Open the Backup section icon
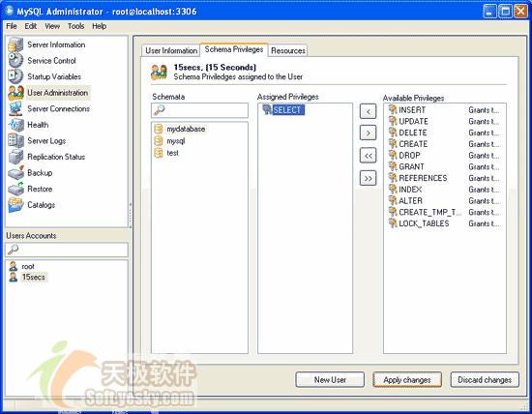This screenshot has height=414, width=532. pos(15,173)
